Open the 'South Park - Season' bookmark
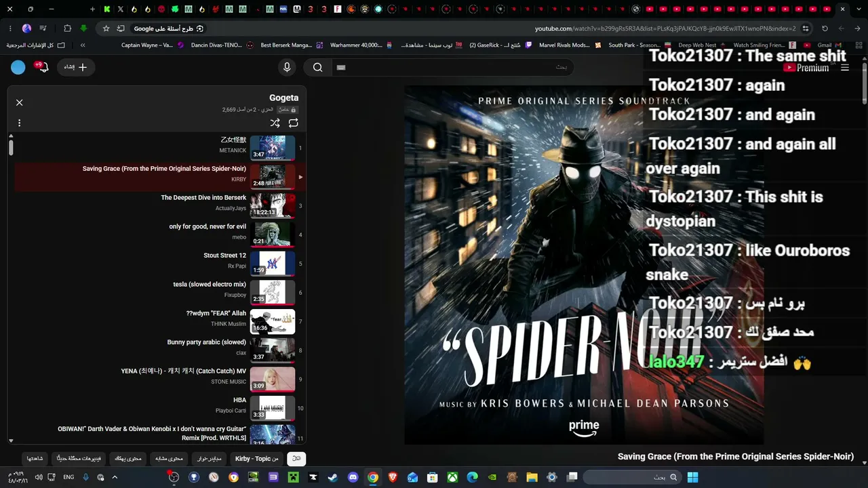Viewport: 868px width, 488px height. [639, 45]
